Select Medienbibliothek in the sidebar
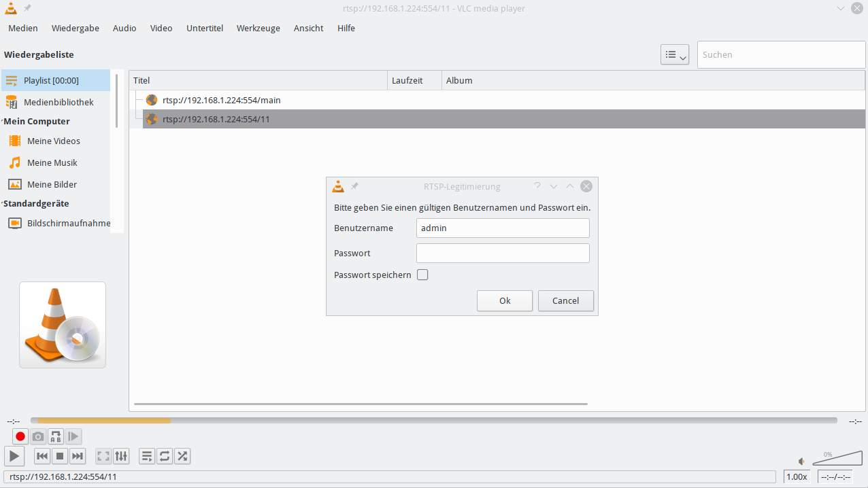 tap(59, 102)
